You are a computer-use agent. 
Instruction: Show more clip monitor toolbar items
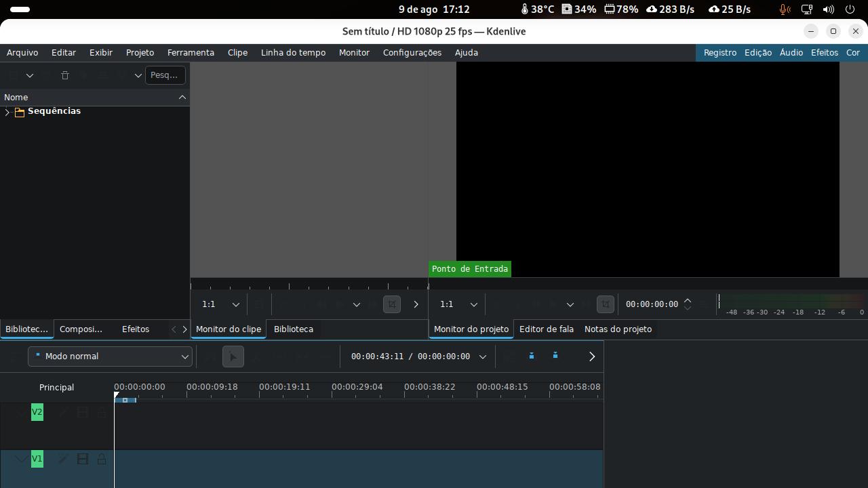[416, 304]
